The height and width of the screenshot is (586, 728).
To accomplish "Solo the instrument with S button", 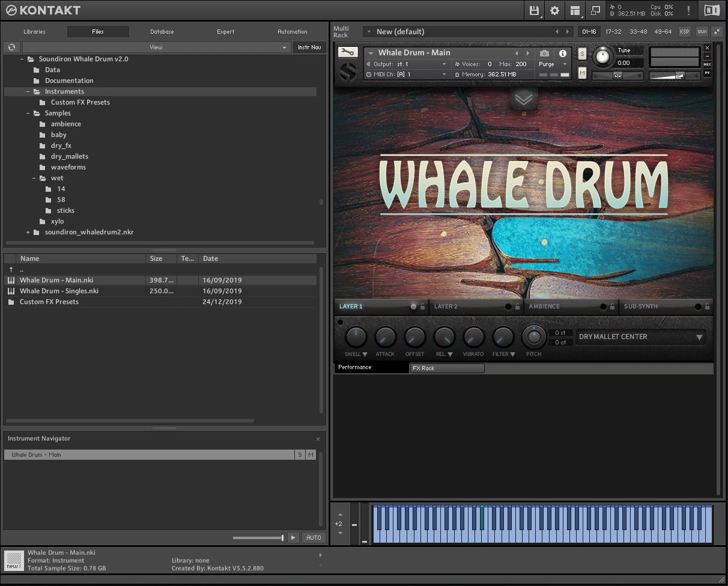I will (582, 53).
